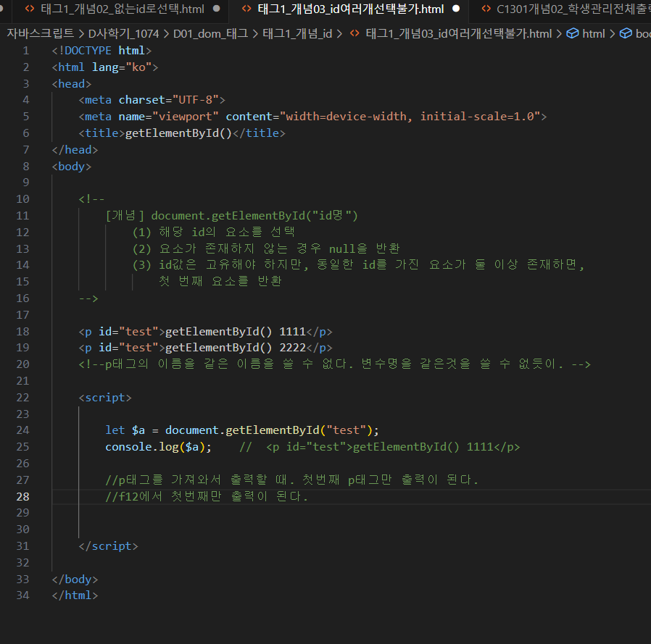The width and height of the screenshot is (651, 644).
Task: Click the opening head tag
Action: tap(72, 84)
